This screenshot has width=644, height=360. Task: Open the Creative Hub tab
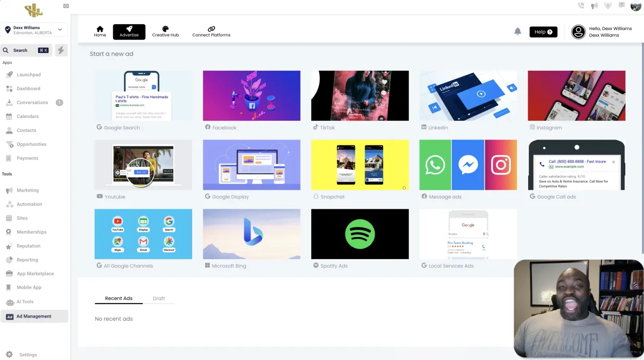[165, 32]
